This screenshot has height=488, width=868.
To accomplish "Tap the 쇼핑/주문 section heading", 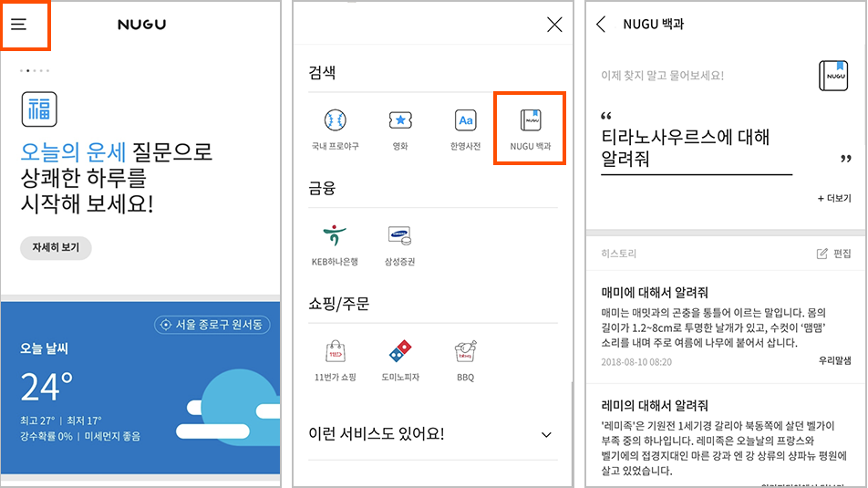I will [339, 304].
